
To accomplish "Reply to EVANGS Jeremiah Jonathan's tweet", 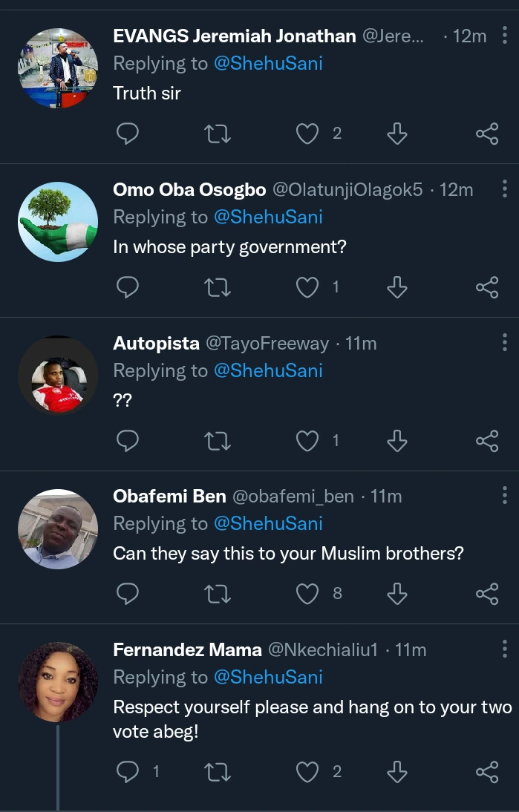I will pos(128,134).
